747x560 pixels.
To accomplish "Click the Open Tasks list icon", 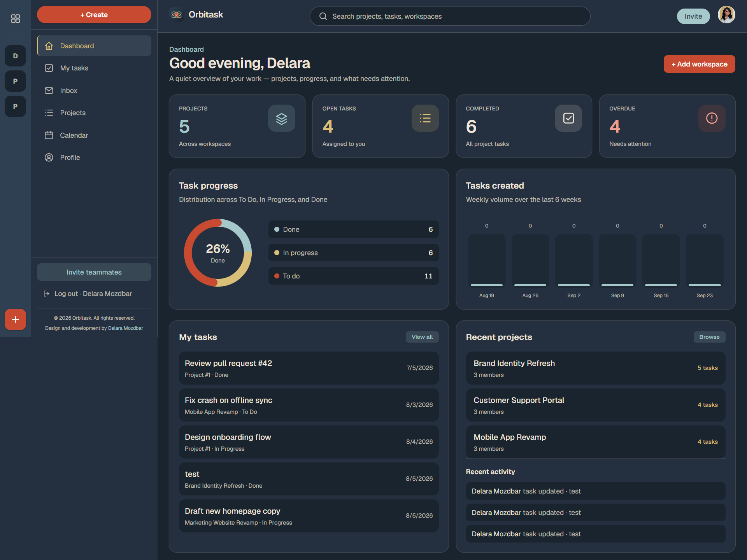I will tap(425, 118).
